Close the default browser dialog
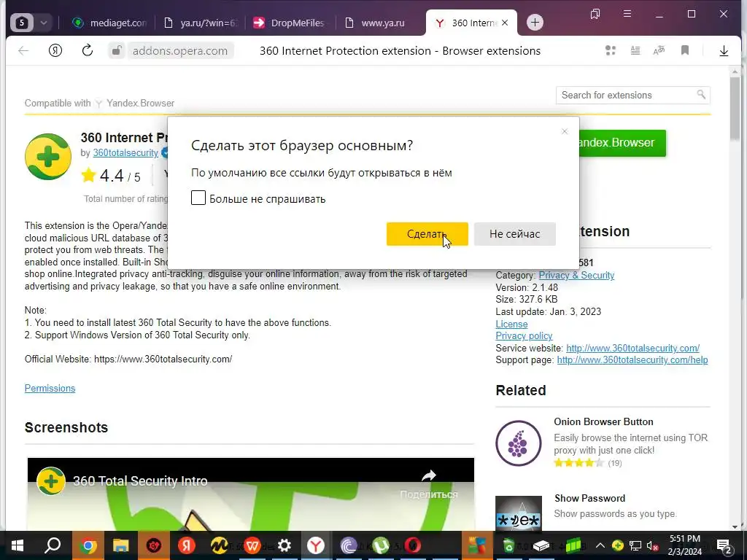This screenshot has height=560, width=747. (565, 131)
